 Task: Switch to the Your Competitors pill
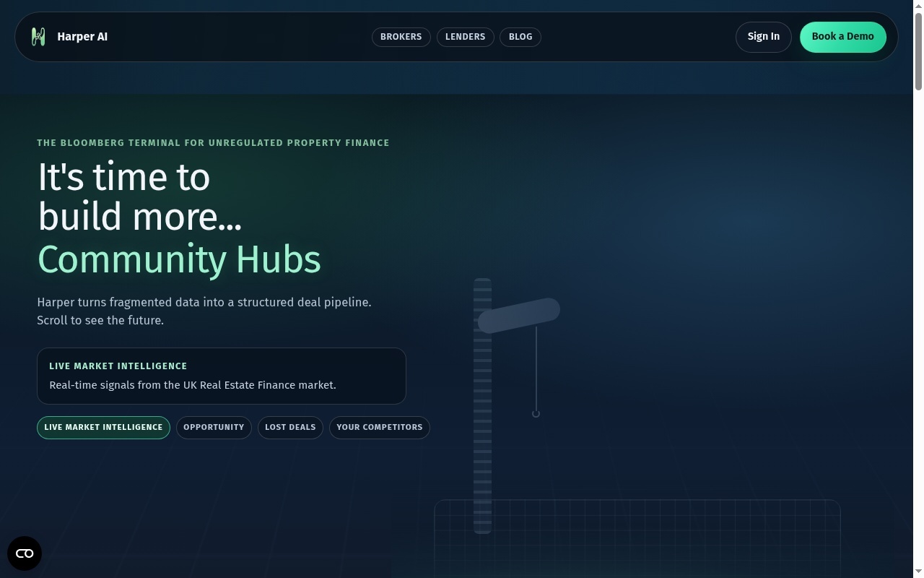pyautogui.click(x=380, y=428)
